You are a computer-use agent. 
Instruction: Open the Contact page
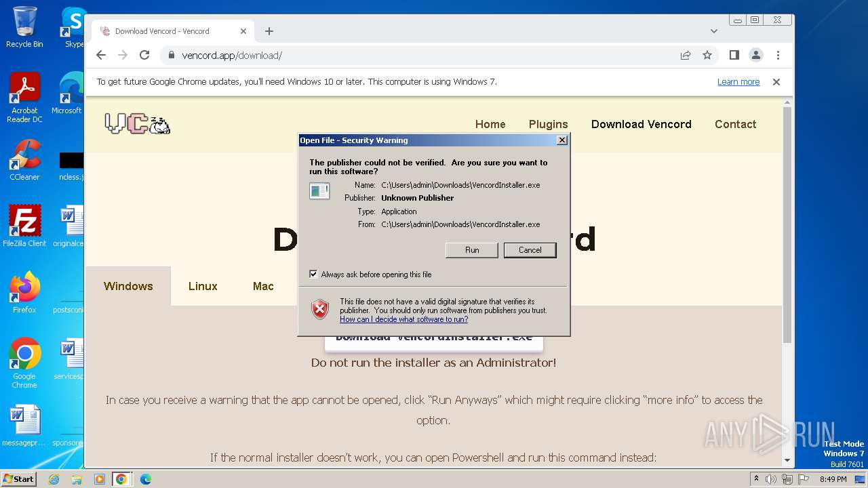(x=735, y=124)
